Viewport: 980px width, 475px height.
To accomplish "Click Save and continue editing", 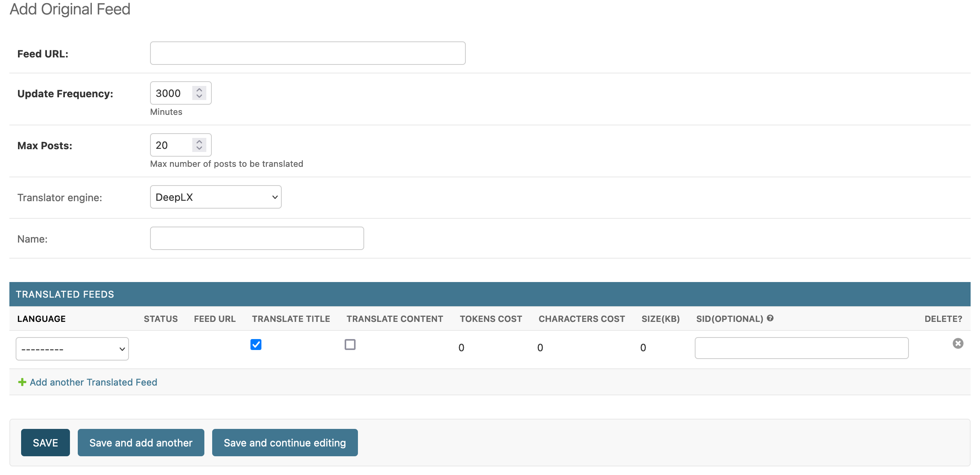I will 284,443.
